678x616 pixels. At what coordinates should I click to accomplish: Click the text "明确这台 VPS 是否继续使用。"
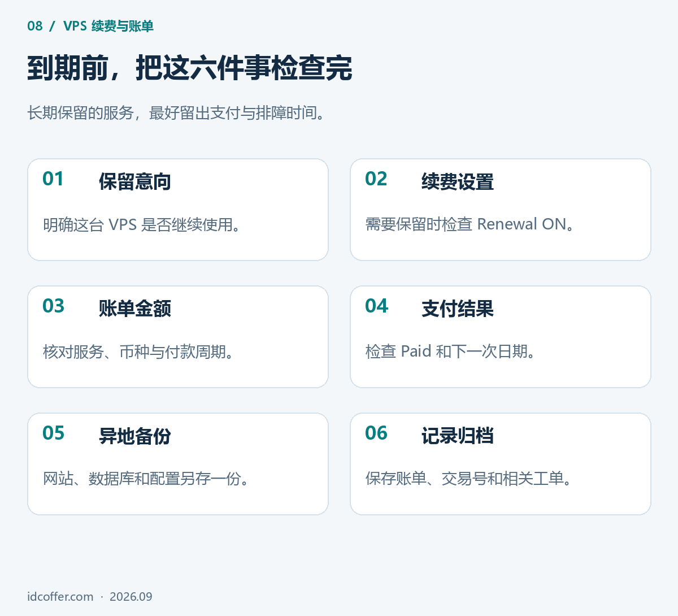143,225
